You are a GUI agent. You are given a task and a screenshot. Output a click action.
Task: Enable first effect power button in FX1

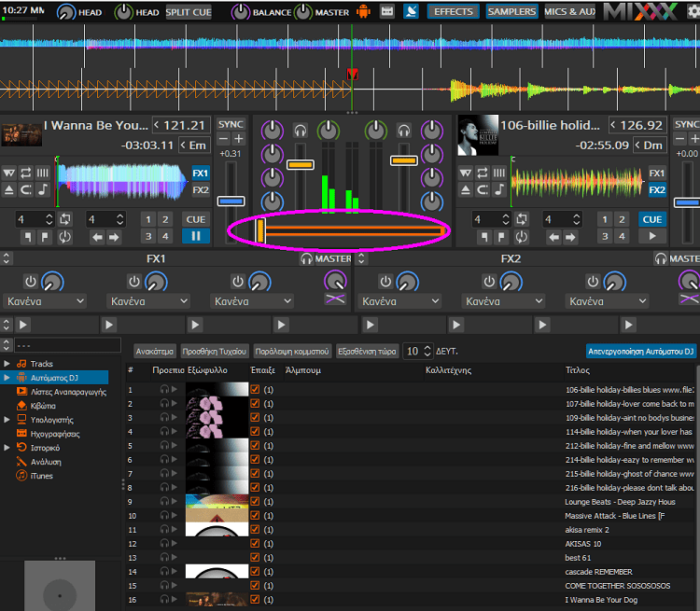pyautogui.click(x=31, y=282)
